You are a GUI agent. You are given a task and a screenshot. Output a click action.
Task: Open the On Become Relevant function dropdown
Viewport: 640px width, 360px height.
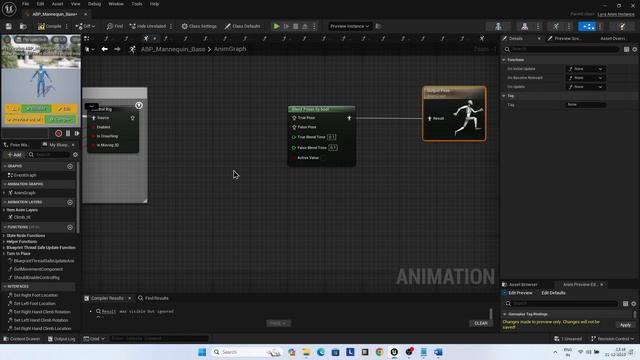585,78
